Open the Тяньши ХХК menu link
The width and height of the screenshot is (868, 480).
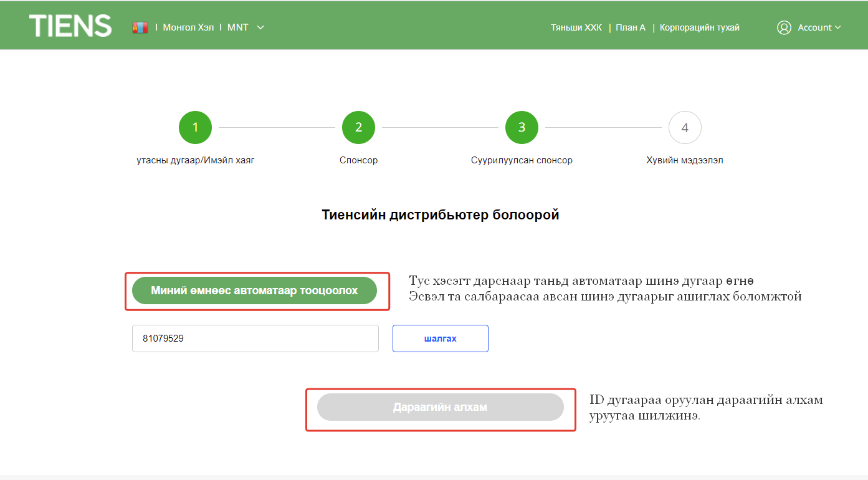[x=576, y=27]
